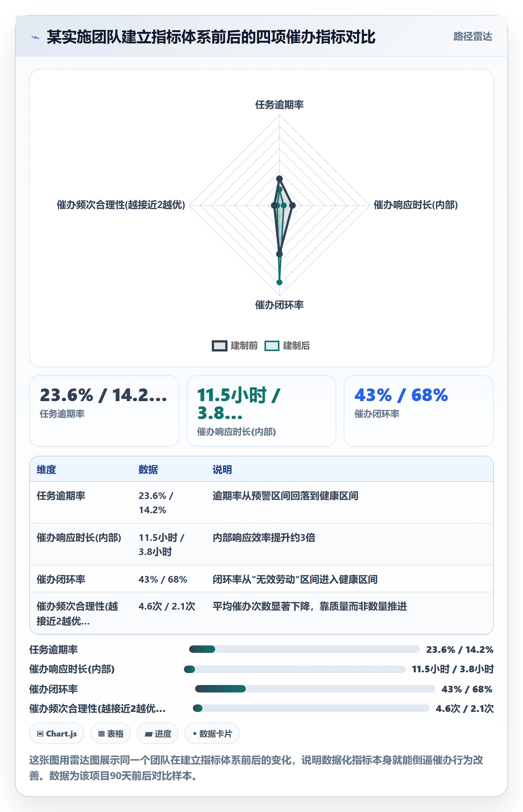Select the 43% / 68% table cell

click(x=163, y=580)
